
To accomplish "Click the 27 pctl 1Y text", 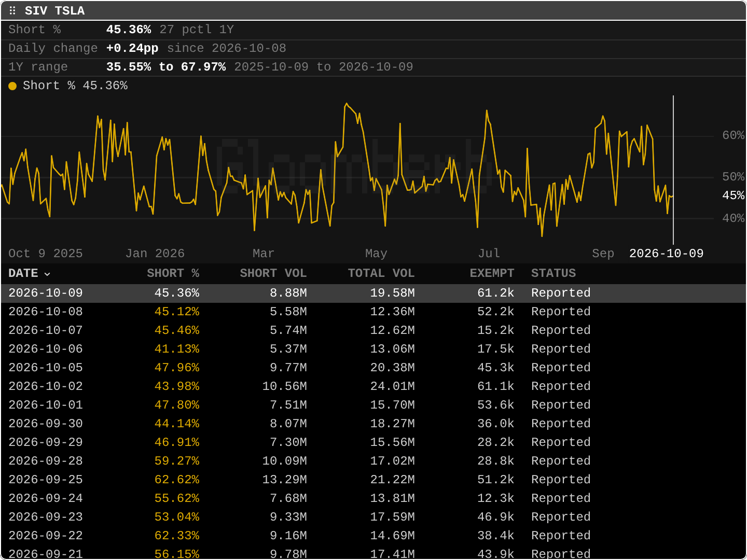I will [x=197, y=30].
